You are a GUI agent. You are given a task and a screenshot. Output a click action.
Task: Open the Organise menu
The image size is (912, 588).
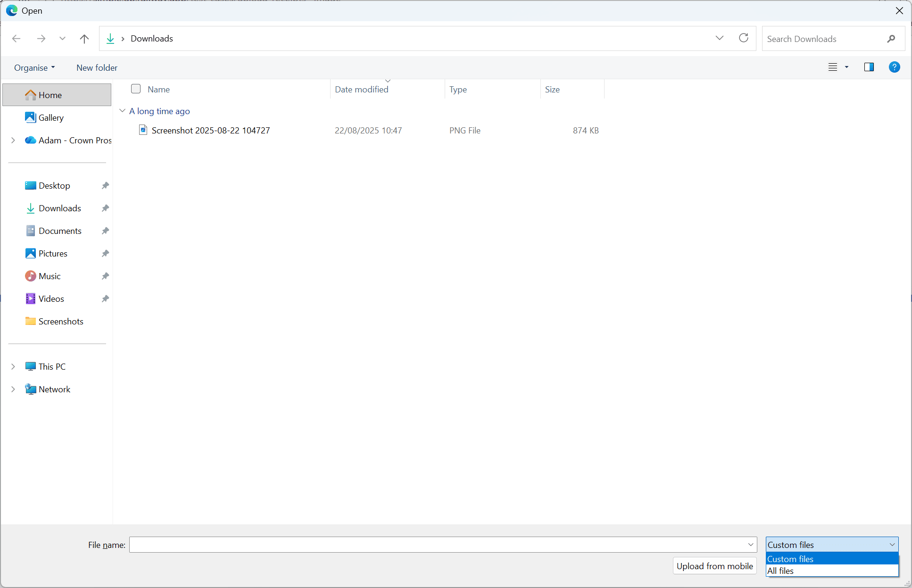34,68
